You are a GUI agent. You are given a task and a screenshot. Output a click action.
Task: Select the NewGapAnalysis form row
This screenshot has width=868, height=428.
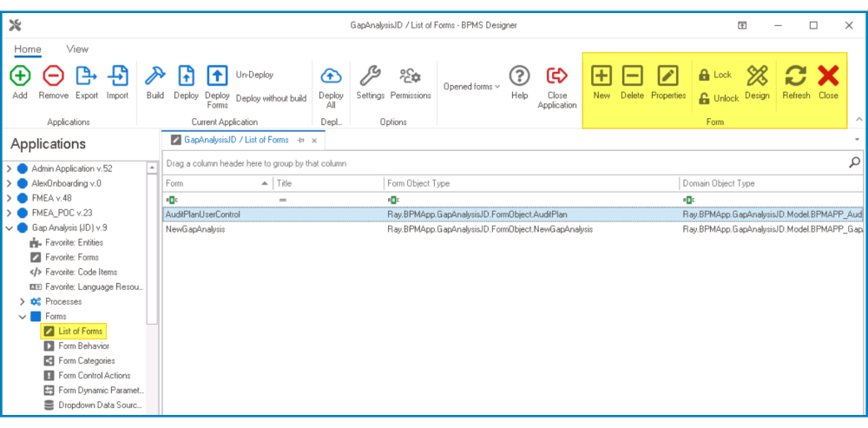(195, 229)
